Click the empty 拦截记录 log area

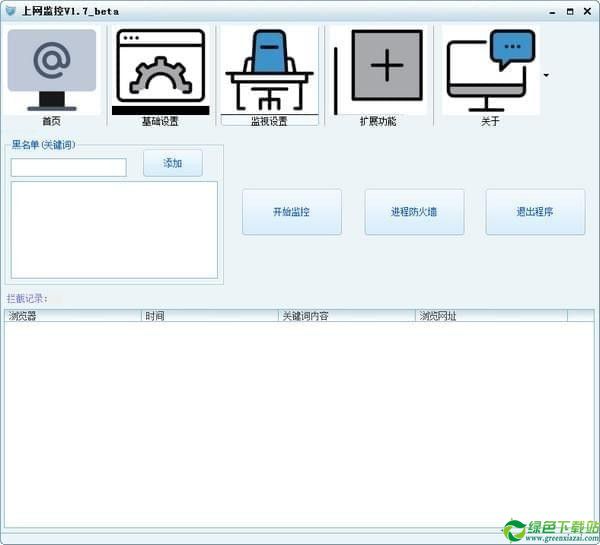click(x=299, y=425)
